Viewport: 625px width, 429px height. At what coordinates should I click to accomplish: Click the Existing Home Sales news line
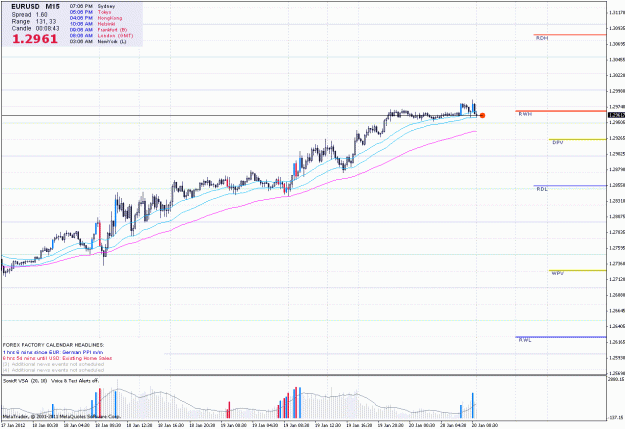57,358
